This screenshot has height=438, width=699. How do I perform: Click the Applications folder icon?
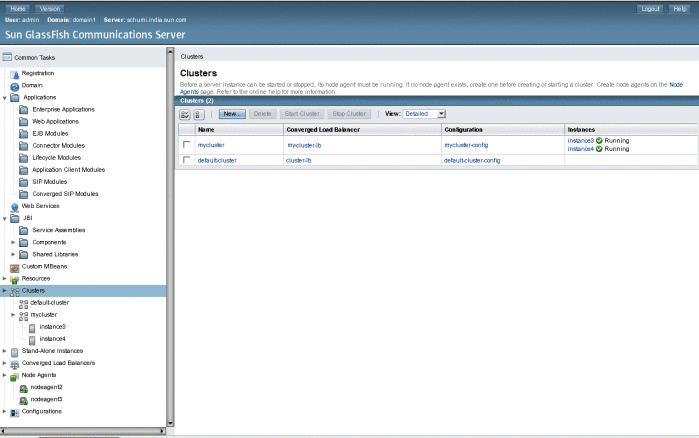[15, 98]
